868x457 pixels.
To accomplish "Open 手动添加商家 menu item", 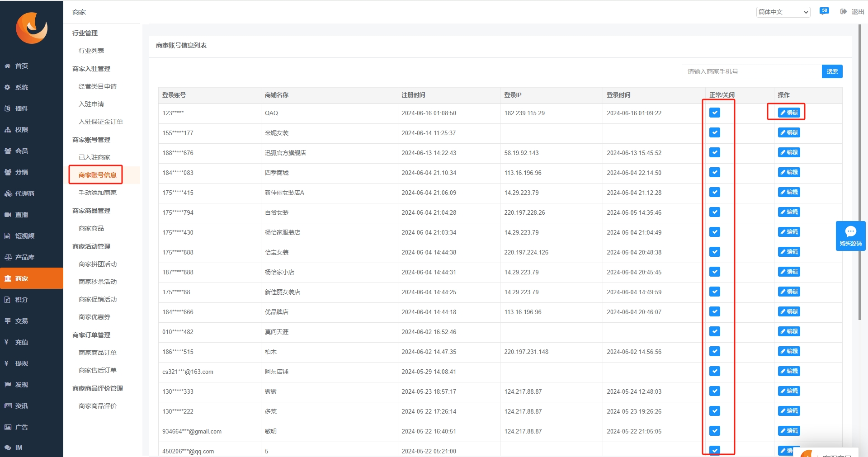I will click(x=98, y=193).
